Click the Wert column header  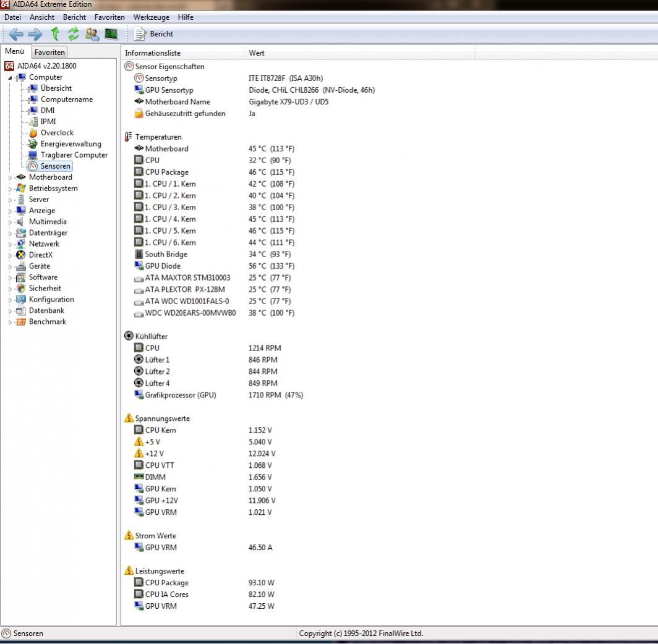coord(360,53)
